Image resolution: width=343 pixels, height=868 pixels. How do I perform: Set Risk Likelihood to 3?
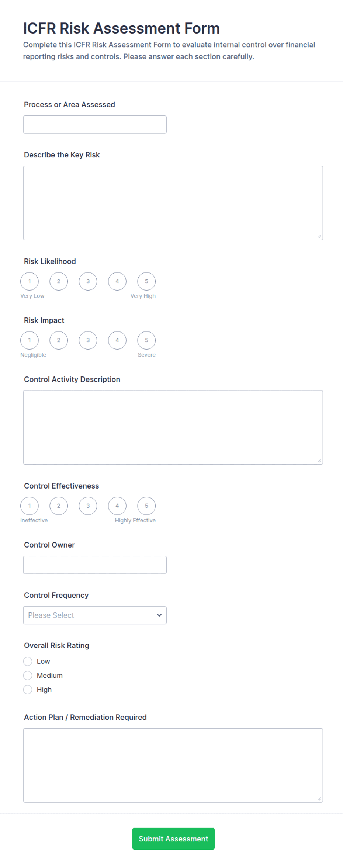[x=88, y=281]
